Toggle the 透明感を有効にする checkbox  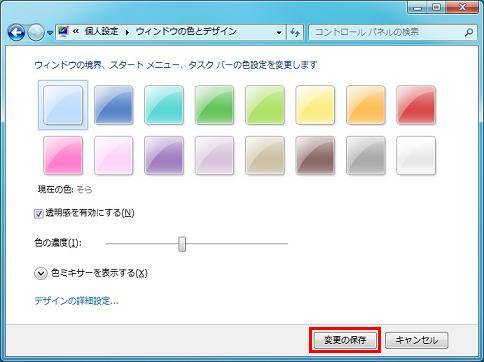39,214
